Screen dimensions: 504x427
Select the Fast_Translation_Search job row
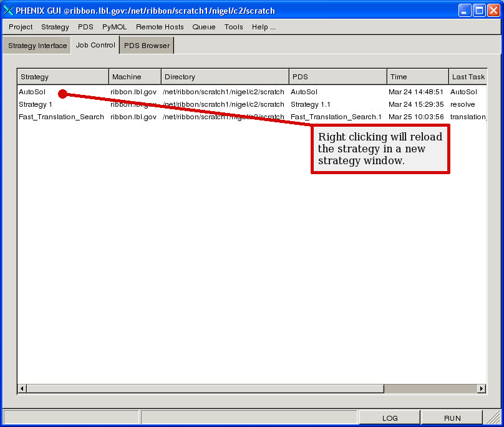[x=61, y=117]
